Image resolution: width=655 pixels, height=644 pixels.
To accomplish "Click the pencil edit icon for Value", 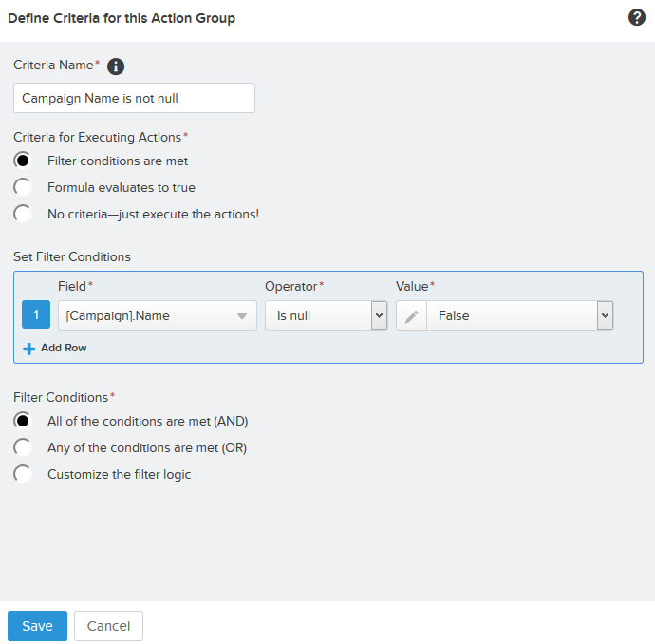I will click(x=411, y=315).
